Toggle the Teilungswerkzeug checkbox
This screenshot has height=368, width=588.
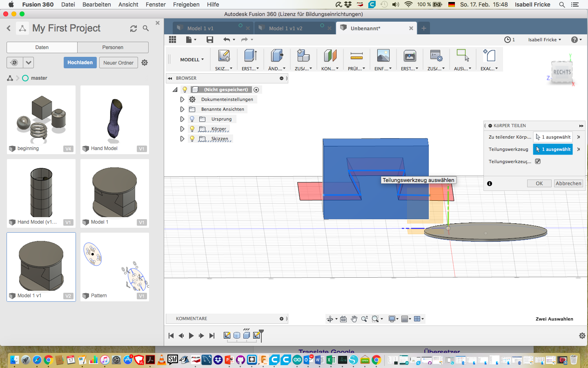[x=538, y=162]
